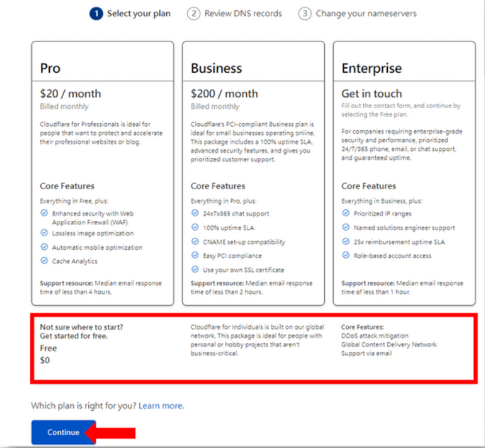This screenshot has height=448, width=485.
Task: Click checkmark icon beside 24x7x365 chat support
Action: pyautogui.click(x=194, y=213)
